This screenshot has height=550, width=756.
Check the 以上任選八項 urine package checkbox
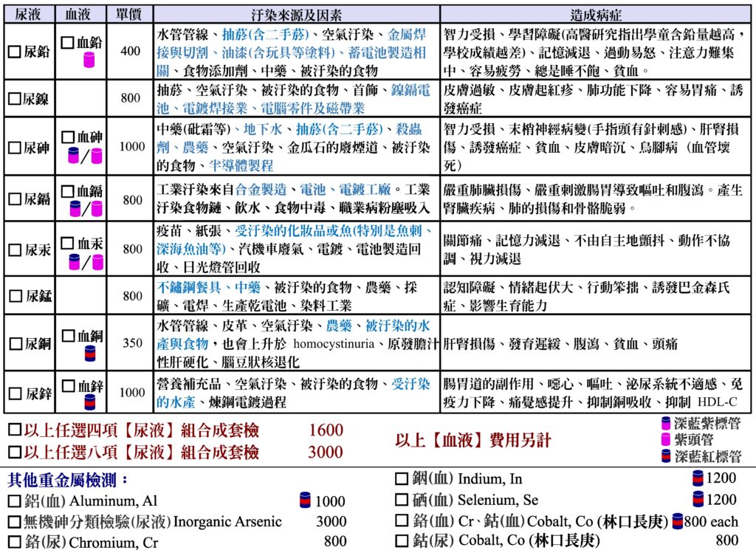15,452
